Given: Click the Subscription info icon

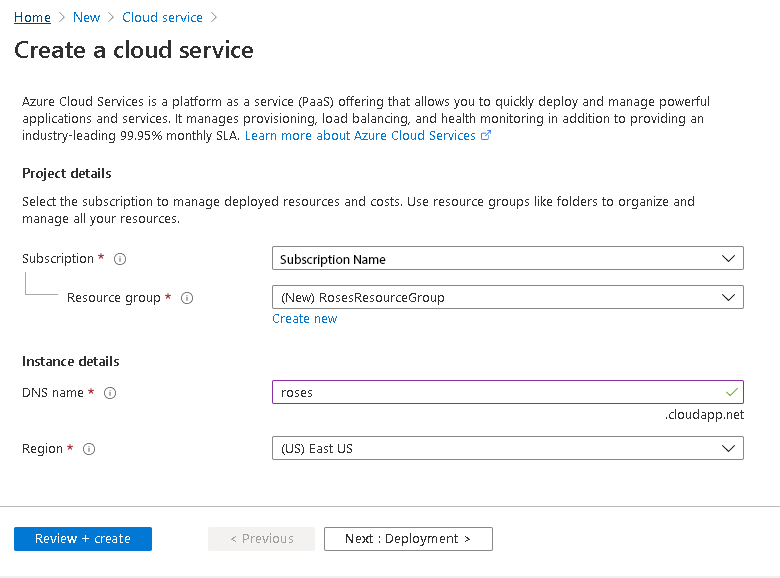Looking at the screenshot, I should click(120, 259).
